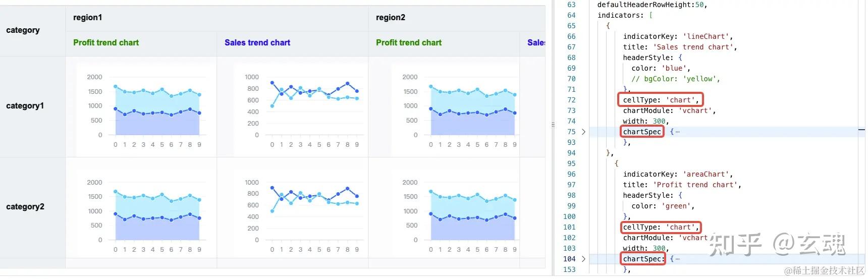Place cursor on 'lineChart' indicatorKey value
Image resolution: width=868 pixels, height=279 pixels.
tap(705, 36)
